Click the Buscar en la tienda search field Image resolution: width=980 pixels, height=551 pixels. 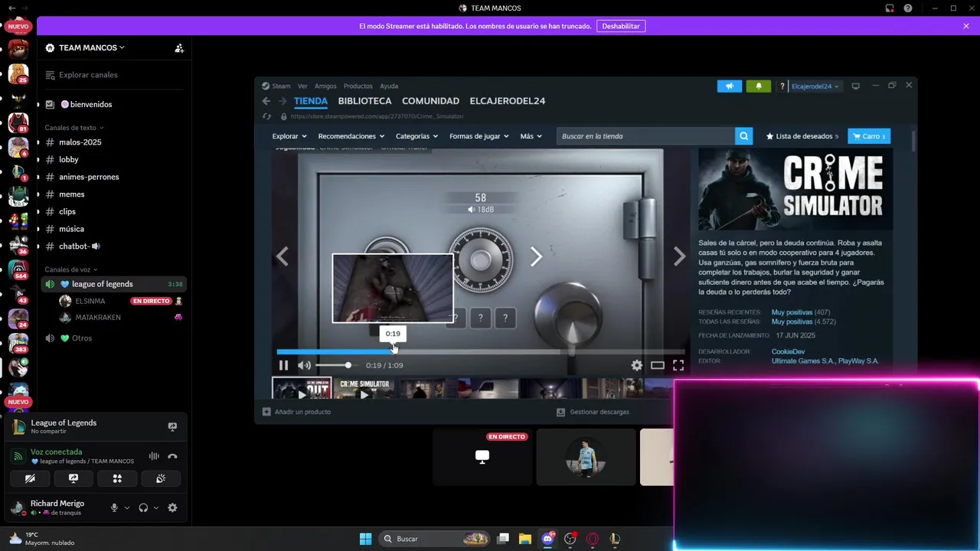(x=645, y=136)
